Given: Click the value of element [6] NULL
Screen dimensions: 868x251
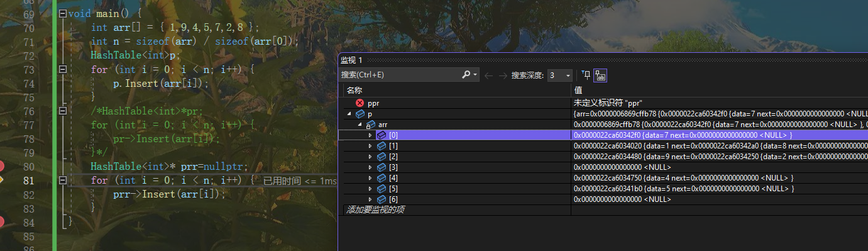Looking at the screenshot, I should pyautogui.click(x=622, y=199).
